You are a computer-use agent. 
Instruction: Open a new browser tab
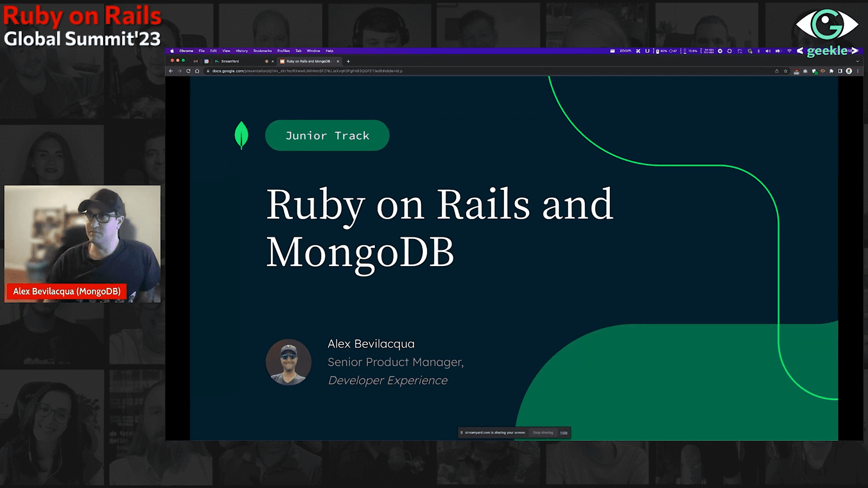[x=348, y=61]
